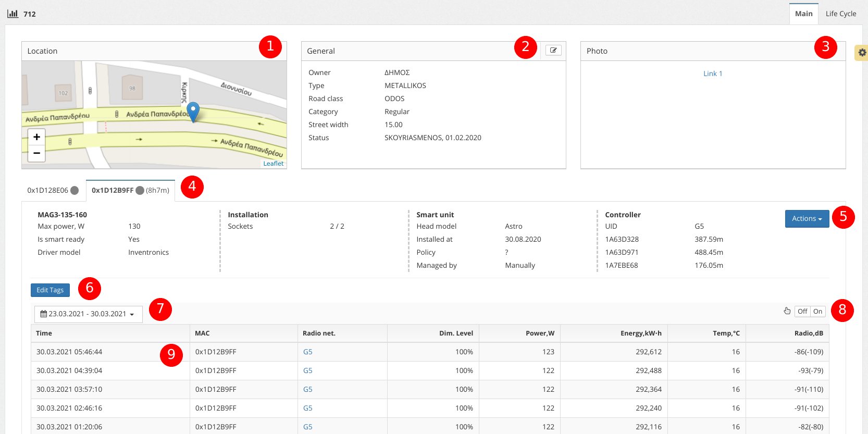Zoom in on the map
This screenshot has width=868, height=434.
[36, 137]
